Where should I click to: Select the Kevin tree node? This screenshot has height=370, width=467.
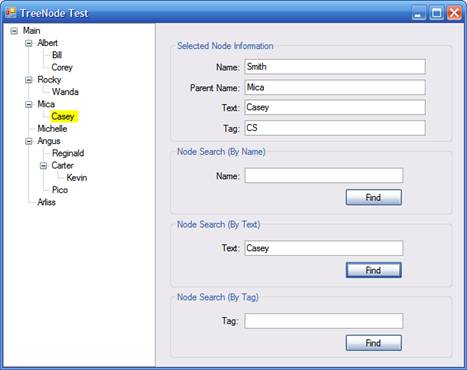click(x=77, y=178)
